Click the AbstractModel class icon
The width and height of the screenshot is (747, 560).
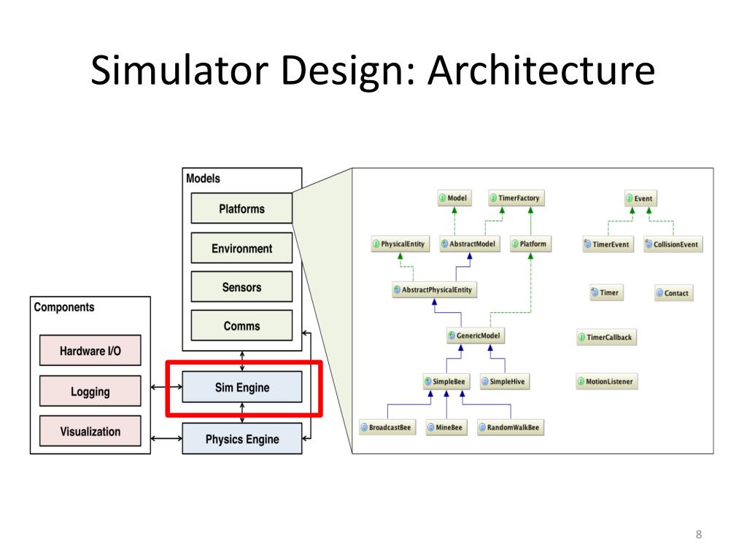coord(444,244)
